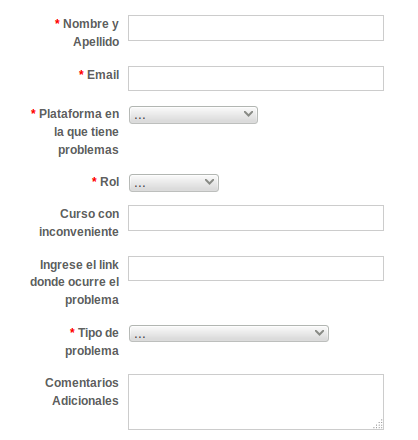This screenshot has height=440, width=418.
Task: Click the Curso con inconveniente field
Action: click(x=256, y=218)
